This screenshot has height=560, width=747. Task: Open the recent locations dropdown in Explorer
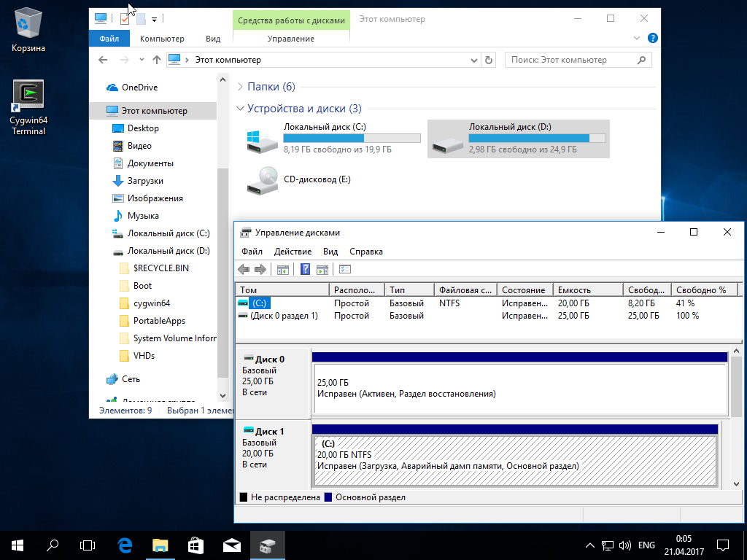142,60
